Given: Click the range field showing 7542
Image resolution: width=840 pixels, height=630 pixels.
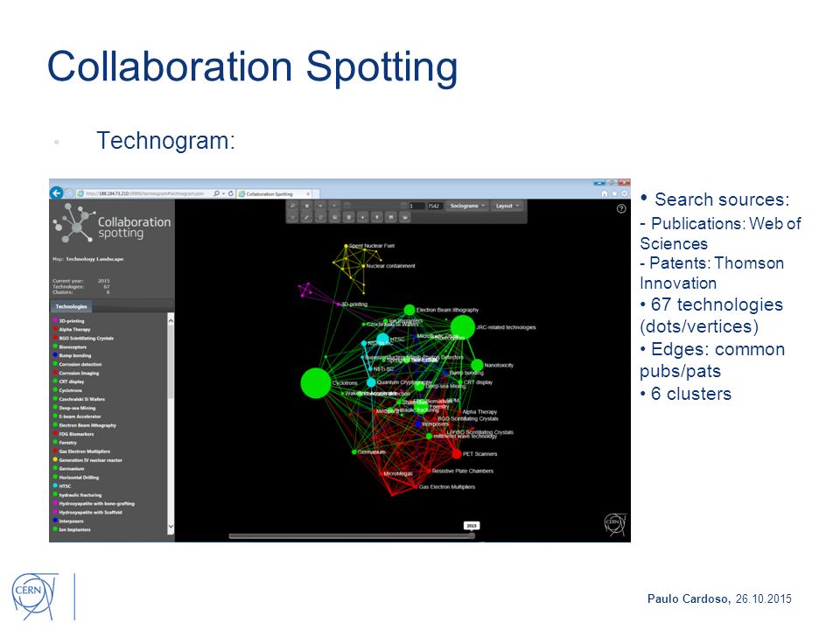Looking at the screenshot, I should [x=434, y=206].
